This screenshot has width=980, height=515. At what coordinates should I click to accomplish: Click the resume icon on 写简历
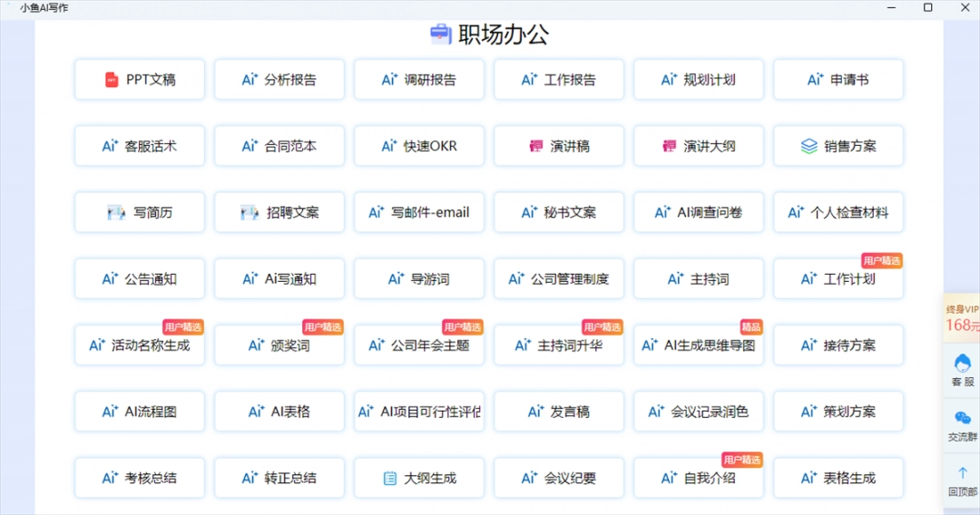[x=116, y=213]
